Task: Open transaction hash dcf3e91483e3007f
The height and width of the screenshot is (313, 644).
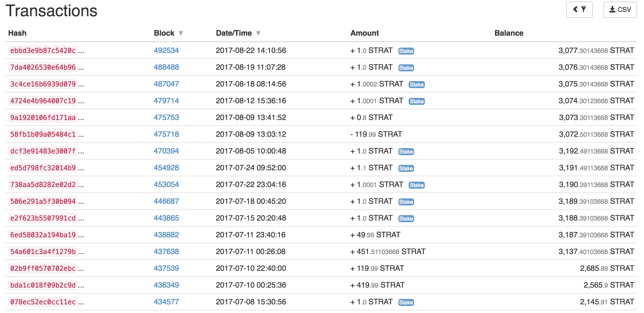Action: click(x=43, y=151)
